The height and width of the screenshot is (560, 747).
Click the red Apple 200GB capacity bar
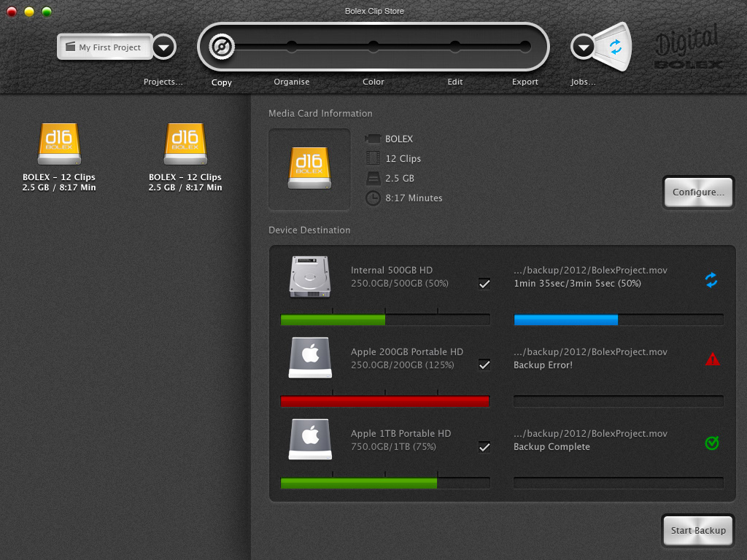385,402
